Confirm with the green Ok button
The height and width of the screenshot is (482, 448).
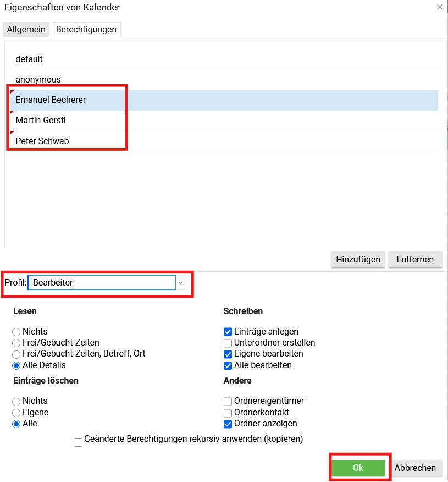[x=358, y=468]
